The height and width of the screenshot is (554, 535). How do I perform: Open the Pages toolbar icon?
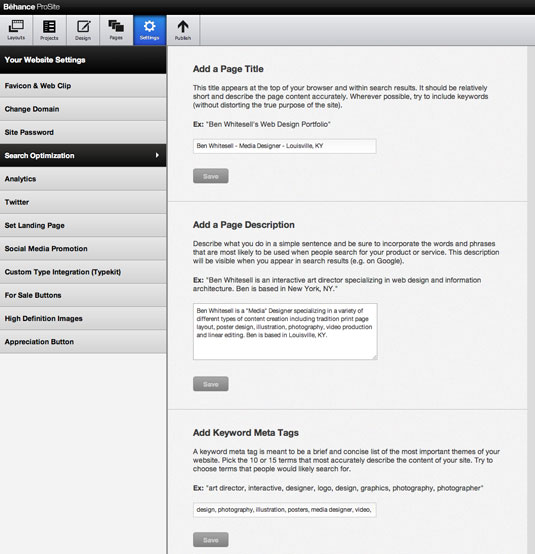click(x=116, y=30)
